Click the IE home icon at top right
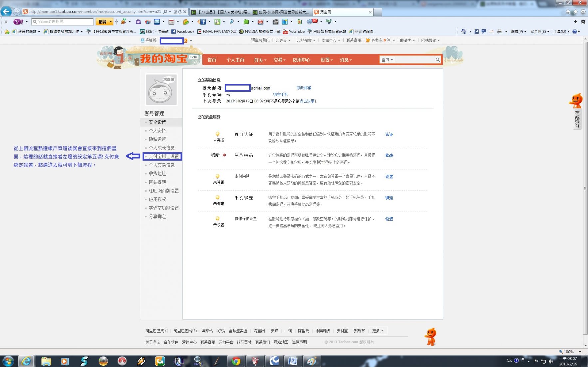The width and height of the screenshot is (588, 389). click(568, 12)
